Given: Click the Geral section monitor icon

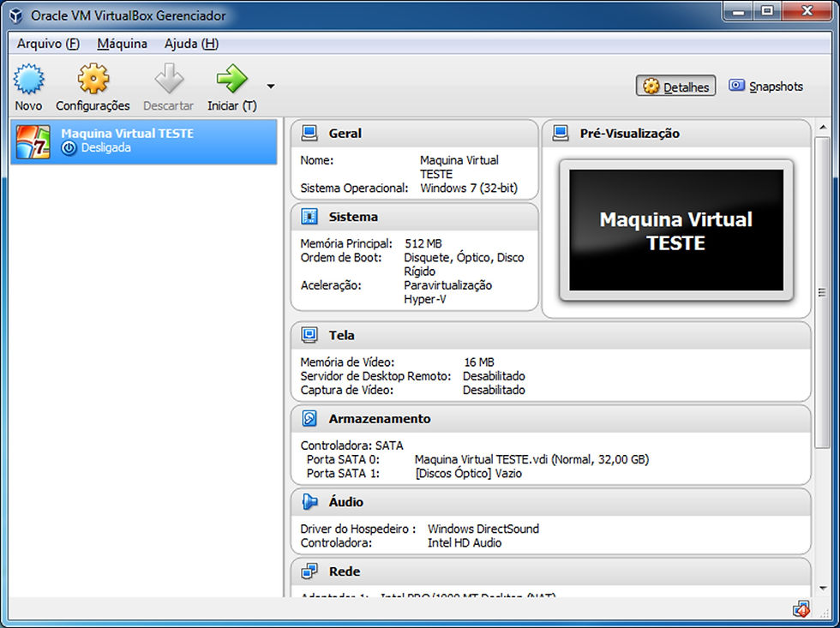Looking at the screenshot, I should point(309,134).
